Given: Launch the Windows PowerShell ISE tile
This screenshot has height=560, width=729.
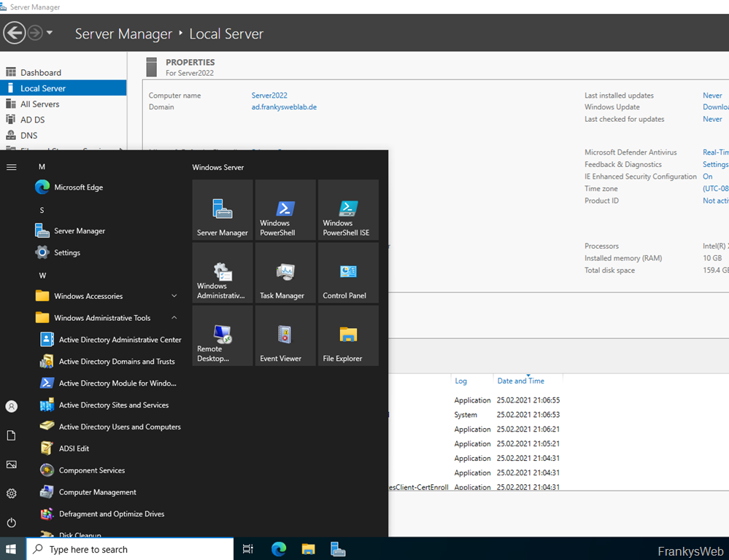Looking at the screenshot, I should point(348,210).
